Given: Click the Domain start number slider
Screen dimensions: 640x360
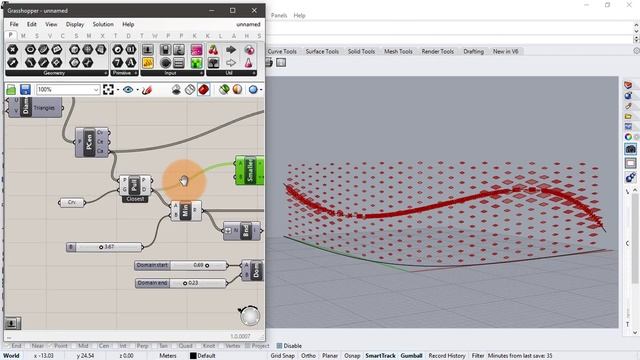Looking at the screenshot, I should 181,265.
